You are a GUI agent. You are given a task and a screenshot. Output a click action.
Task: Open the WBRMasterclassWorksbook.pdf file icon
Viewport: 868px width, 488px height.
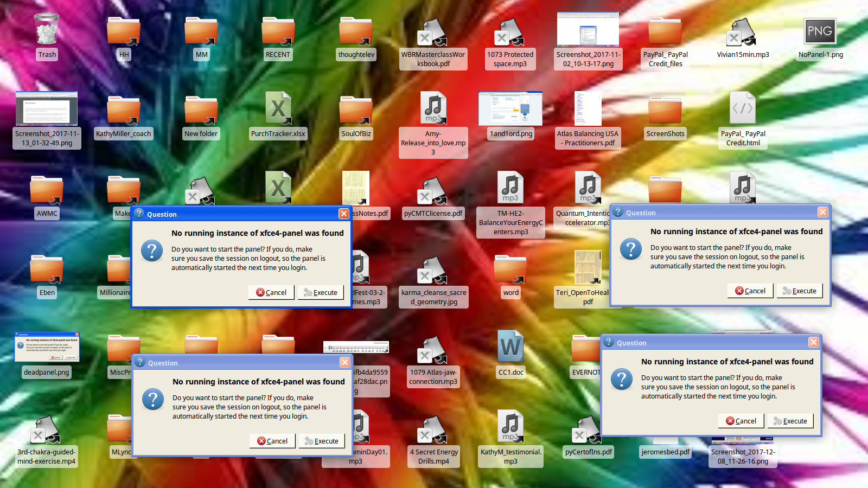433,33
